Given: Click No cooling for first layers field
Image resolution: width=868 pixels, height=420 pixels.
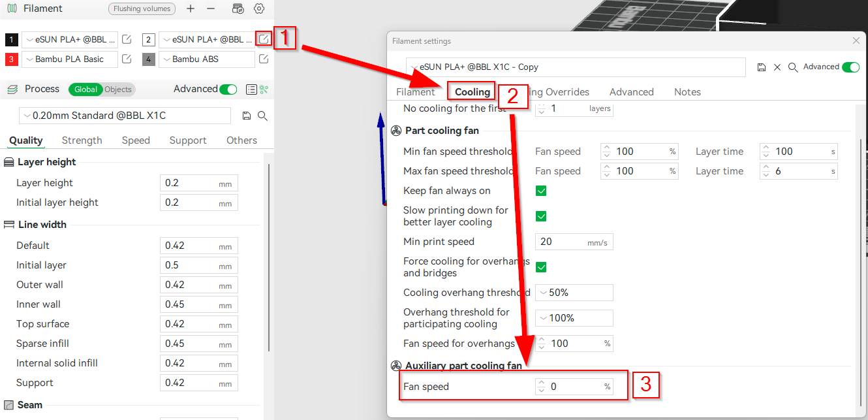Looking at the screenshot, I should coord(574,109).
